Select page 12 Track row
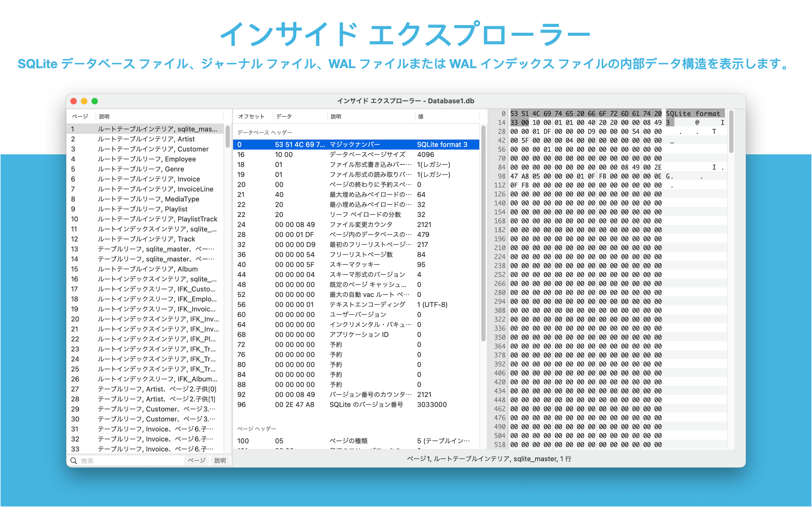Viewport: 812px width, 507px height. click(146, 239)
